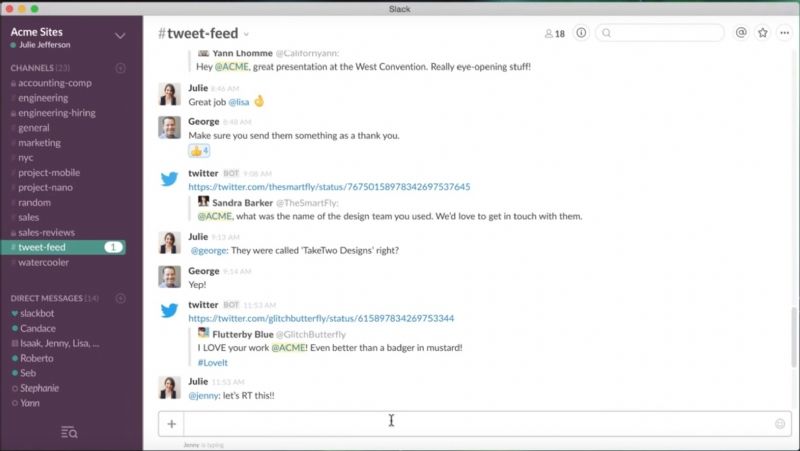Click Flutterby Blue's name in the tweet
800x451 pixels.
(243, 335)
